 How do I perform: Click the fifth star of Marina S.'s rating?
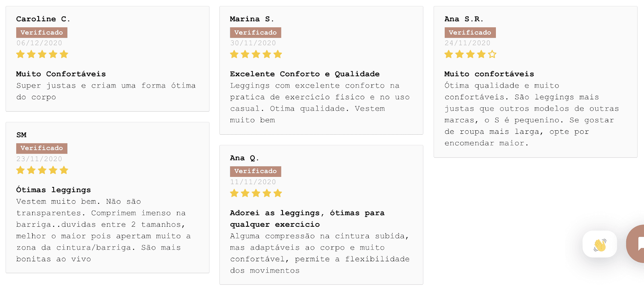tap(278, 54)
